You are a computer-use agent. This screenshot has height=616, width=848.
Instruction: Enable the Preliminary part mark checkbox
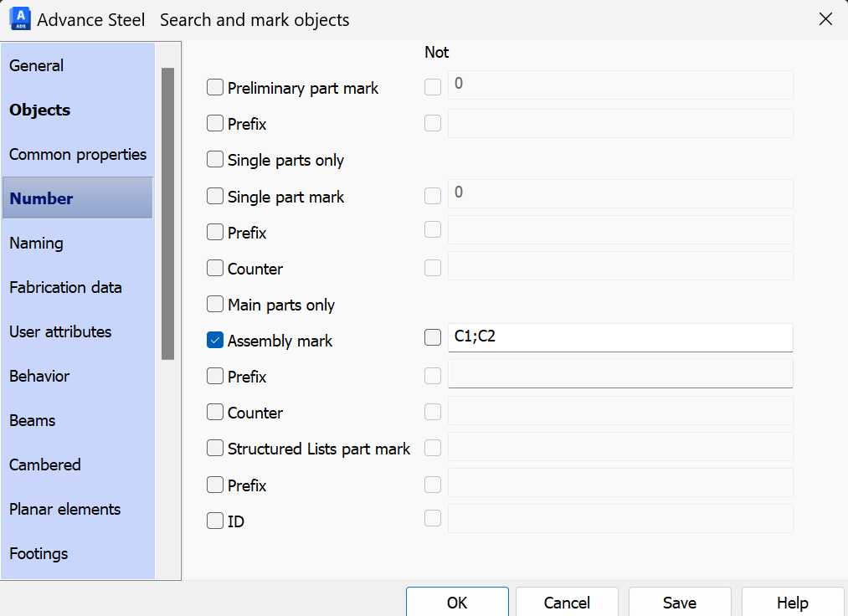click(x=215, y=88)
